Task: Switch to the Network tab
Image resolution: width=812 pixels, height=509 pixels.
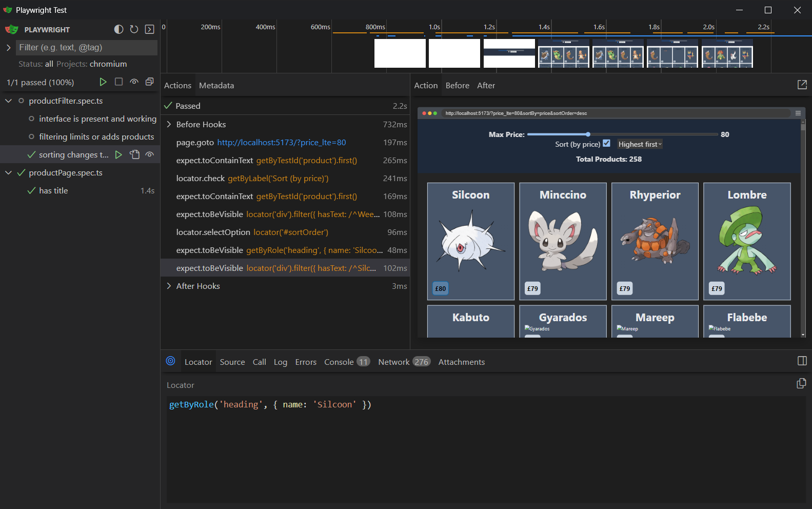Action: point(393,362)
